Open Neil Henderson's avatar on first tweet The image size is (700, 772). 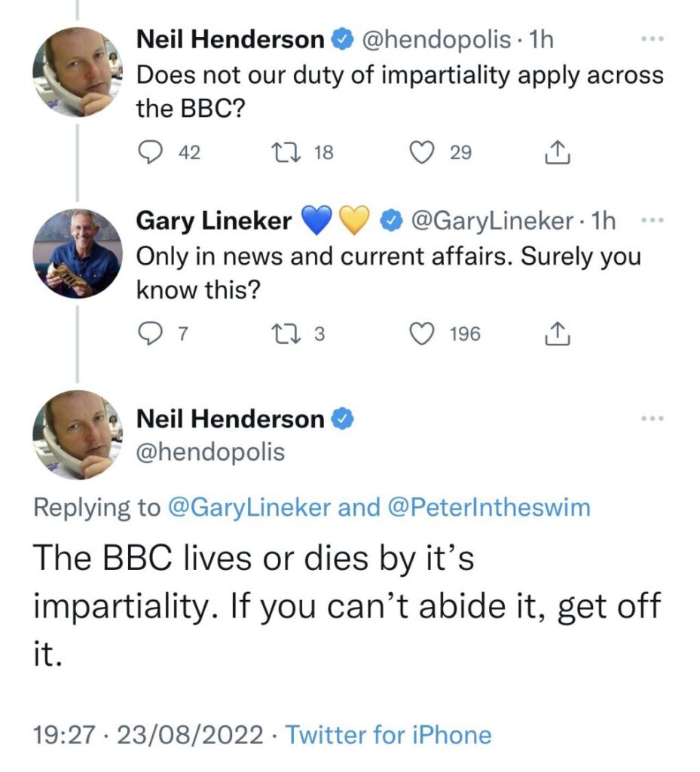coord(77,72)
